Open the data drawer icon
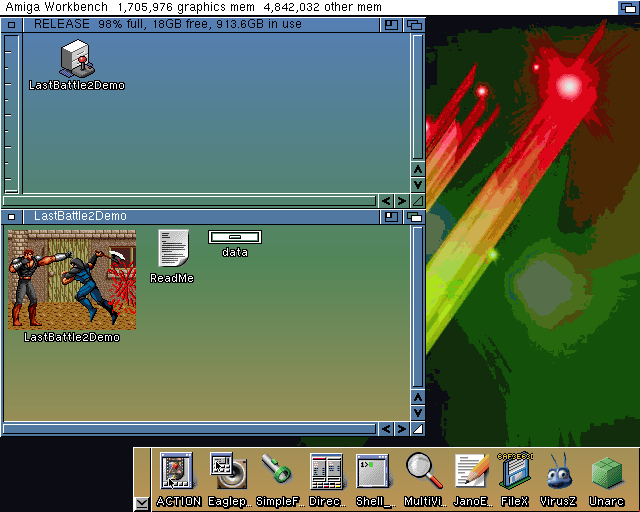 pyautogui.click(x=235, y=237)
